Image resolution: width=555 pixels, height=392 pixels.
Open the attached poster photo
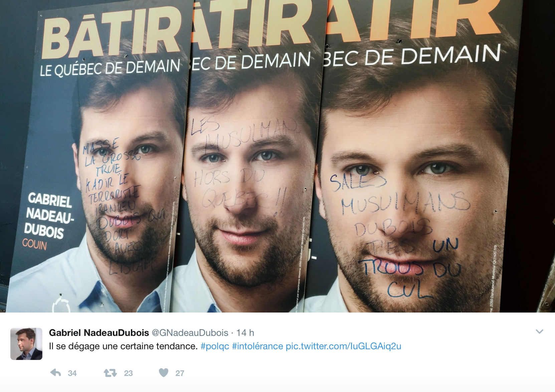point(277,156)
